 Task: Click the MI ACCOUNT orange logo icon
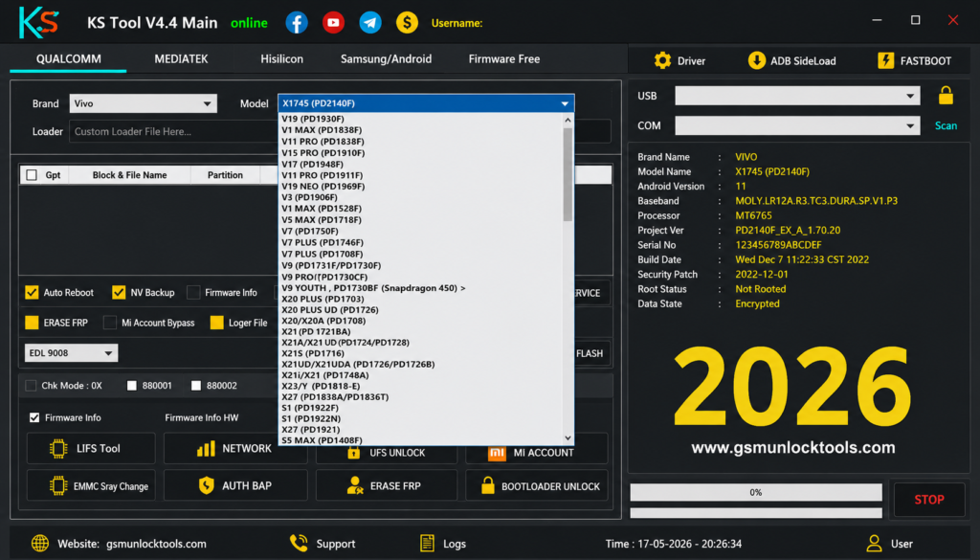click(x=497, y=453)
